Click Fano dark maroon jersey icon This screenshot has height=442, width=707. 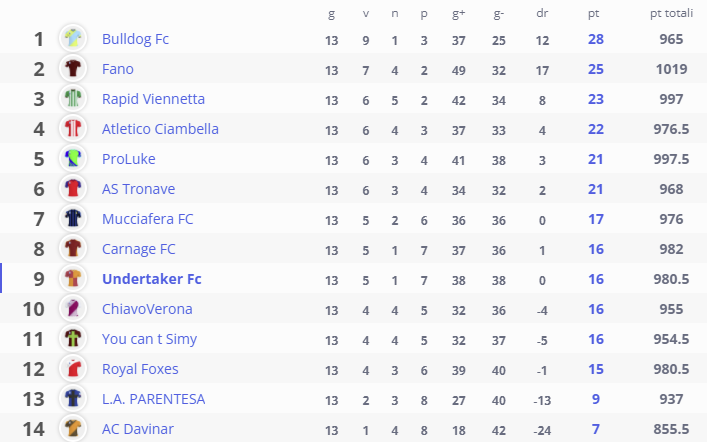click(73, 69)
